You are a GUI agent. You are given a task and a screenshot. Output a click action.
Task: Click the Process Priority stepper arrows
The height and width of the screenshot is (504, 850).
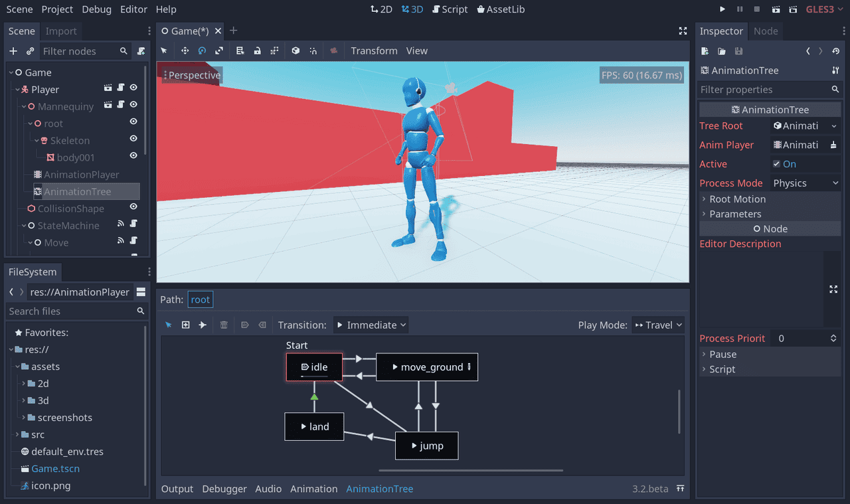(x=833, y=339)
